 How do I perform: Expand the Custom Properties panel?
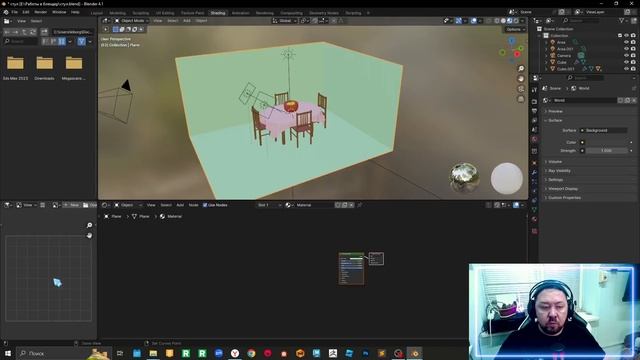click(564, 198)
